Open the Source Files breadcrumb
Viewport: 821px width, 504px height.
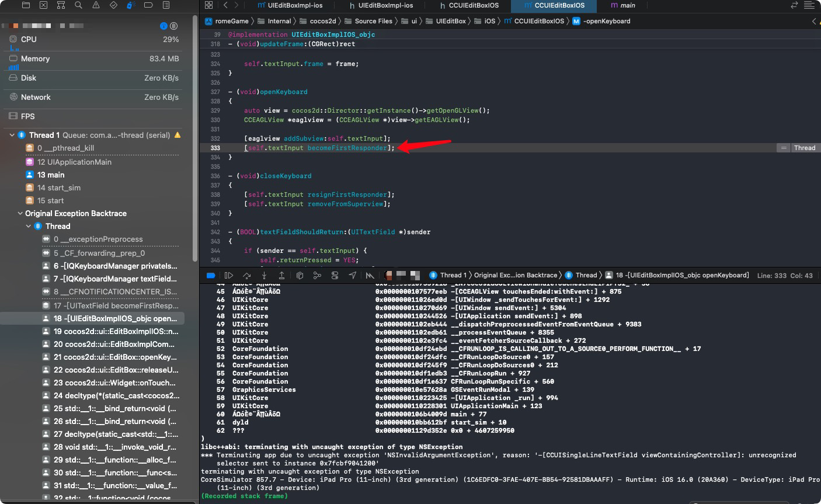[x=368, y=21]
